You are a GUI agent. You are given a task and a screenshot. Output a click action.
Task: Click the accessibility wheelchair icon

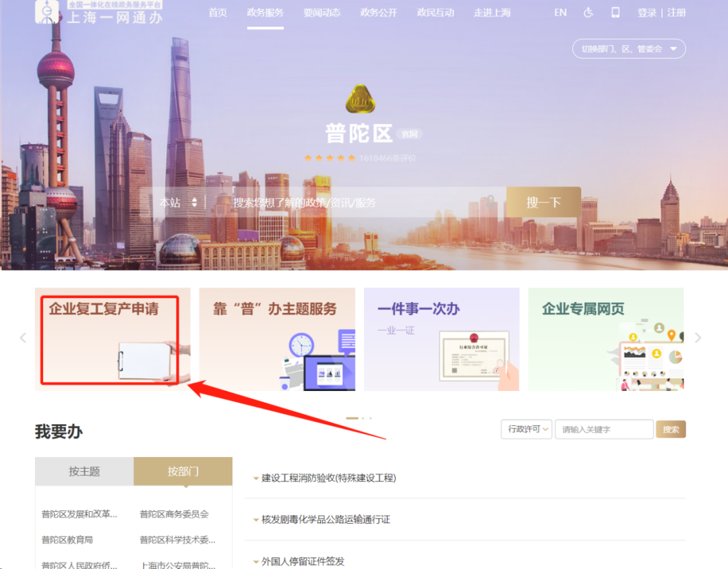[588, 13]
